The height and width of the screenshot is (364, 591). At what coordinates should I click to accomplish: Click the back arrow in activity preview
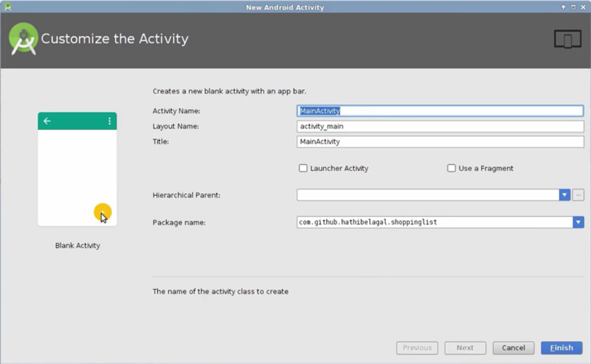[47, 121]
